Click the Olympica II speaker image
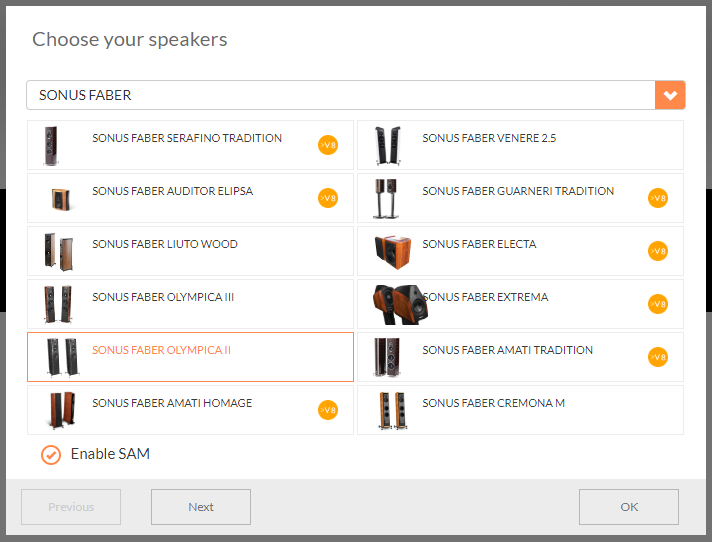Image resolution: width=712 pixels, height=542 pixels. [x=63, y=358]
